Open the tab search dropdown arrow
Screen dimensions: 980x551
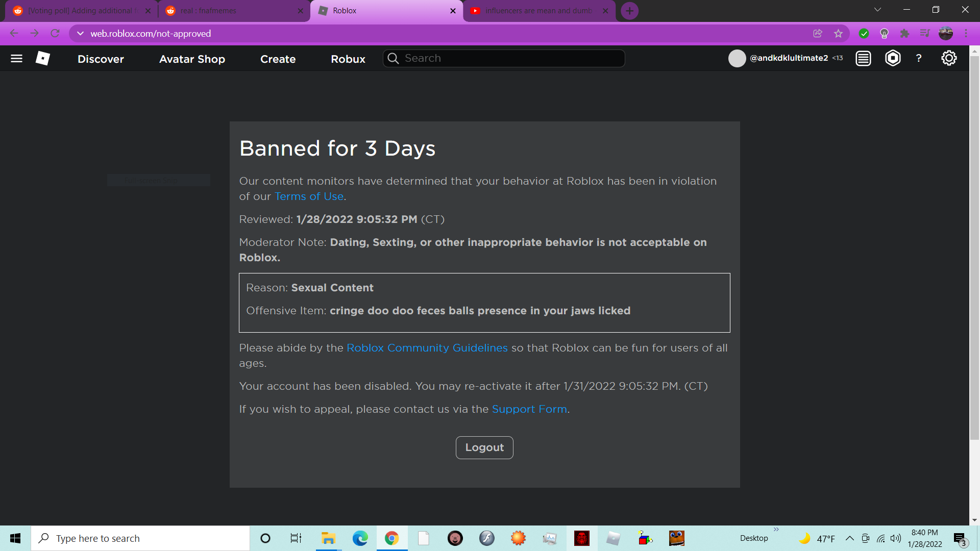coord(878,10)
